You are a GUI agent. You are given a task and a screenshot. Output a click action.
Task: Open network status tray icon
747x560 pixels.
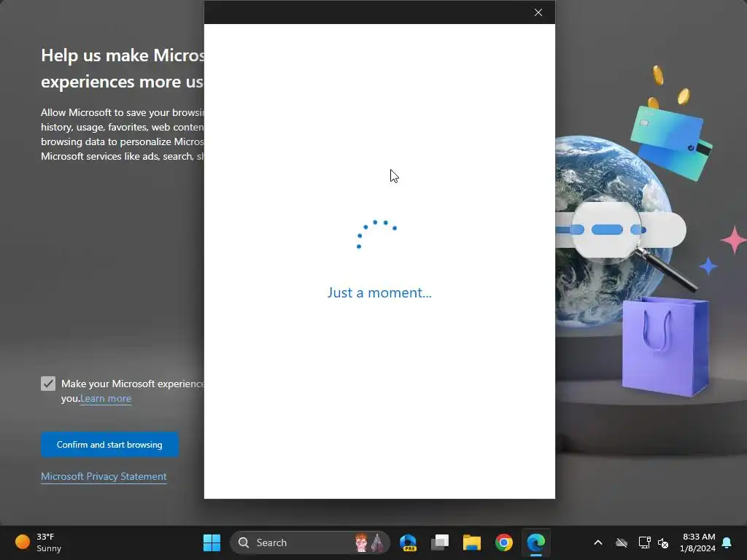(644, 542)
